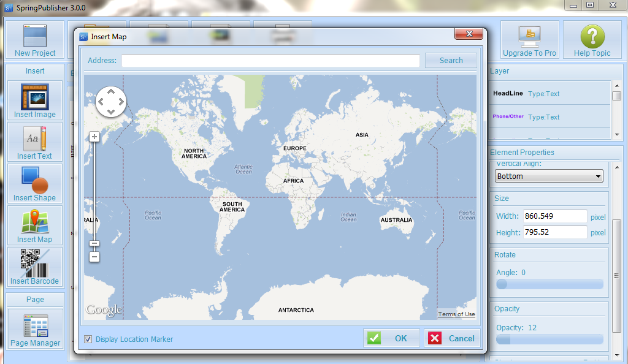Zoom in the map with plus button
The height and width of the screenshot is (364, 628).
point(94,137)
